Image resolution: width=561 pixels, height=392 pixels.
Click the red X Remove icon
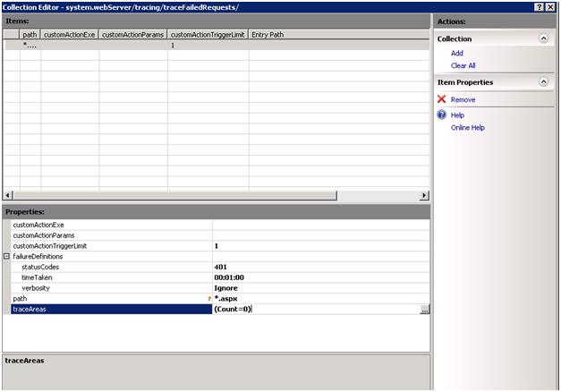coord(441,99)
